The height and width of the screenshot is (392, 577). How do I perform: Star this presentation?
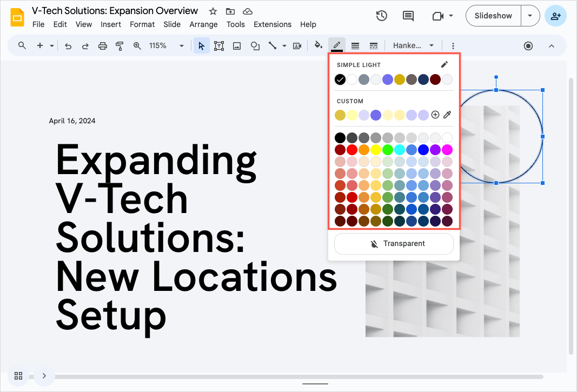213,11
